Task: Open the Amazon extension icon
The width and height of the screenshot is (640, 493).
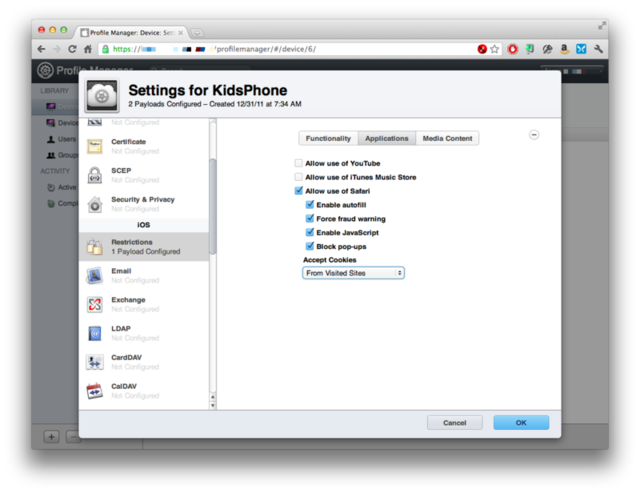Action: click(x=564, y=49)
